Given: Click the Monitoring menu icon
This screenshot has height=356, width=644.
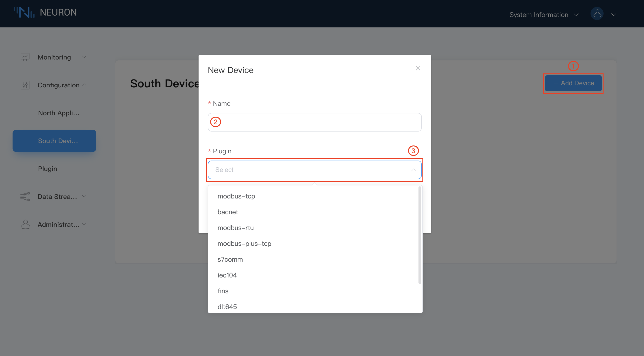Looking at the screenshot, I should (25, 57).
